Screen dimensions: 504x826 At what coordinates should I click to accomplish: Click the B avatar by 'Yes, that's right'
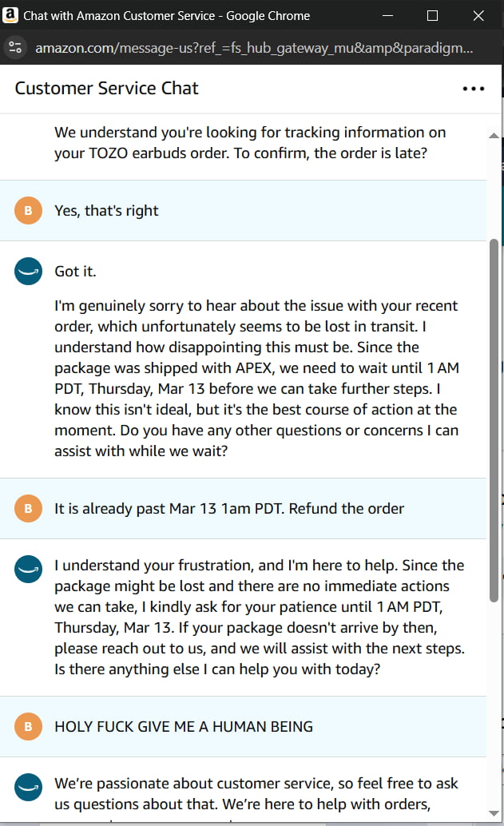pos(28,210)
